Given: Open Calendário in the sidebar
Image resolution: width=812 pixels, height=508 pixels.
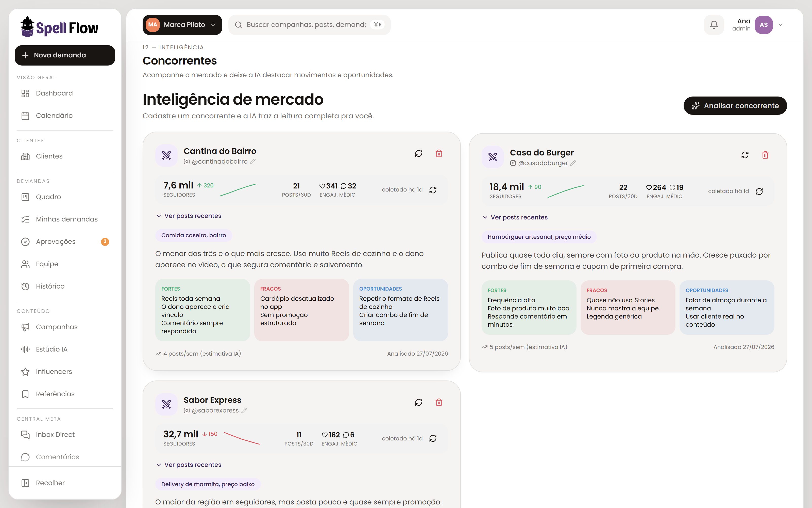Looking at the screenshot, I should tap(65, 116).
